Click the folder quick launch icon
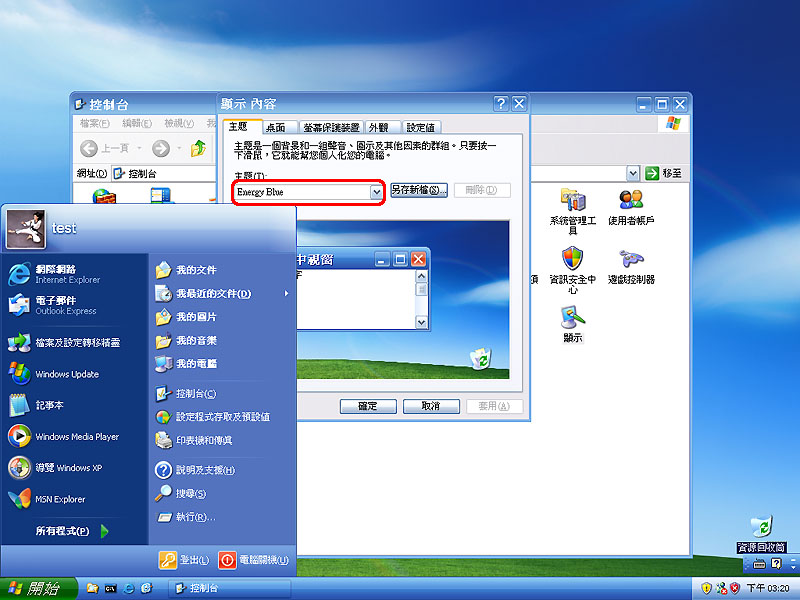The image size is (800, 600). coord(92,588)
